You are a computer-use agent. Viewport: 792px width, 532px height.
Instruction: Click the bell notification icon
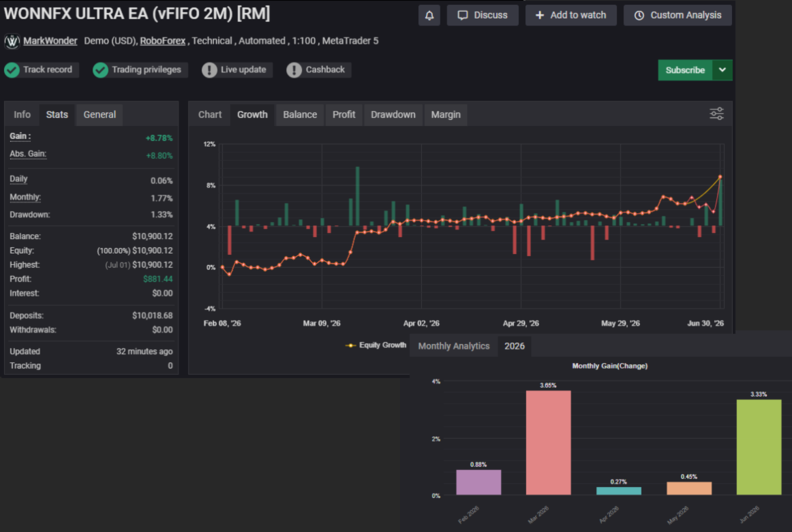[429, 15]
